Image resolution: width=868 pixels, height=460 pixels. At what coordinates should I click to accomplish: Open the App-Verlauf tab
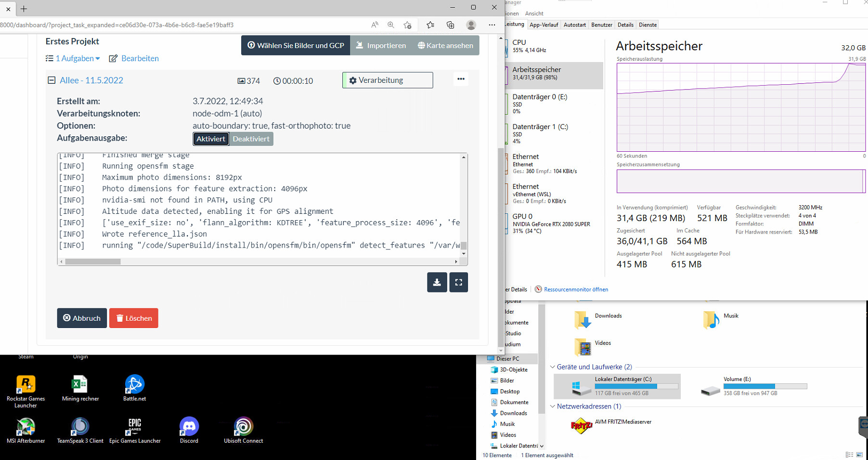coord(544,25)
